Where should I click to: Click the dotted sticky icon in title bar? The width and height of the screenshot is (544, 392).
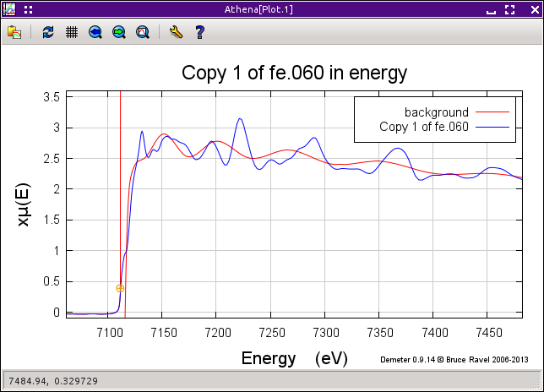(x=28, y=9)
